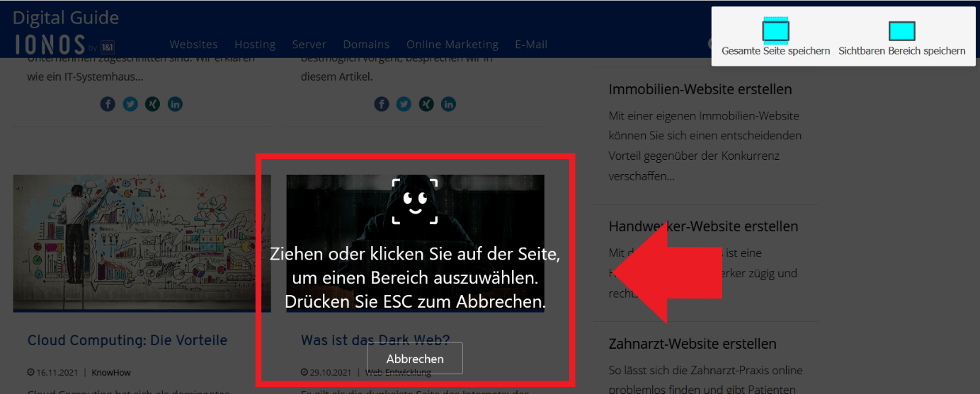Open the Digital Guide home link
Image resolution: width=980 pixels, height=394 pixels.
coord(66,18)
